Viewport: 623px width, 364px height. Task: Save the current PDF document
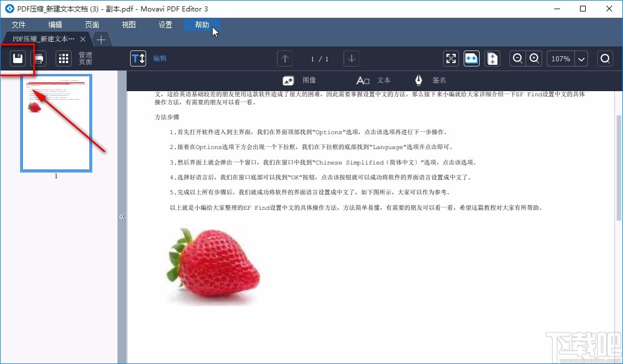pos(17,58)
